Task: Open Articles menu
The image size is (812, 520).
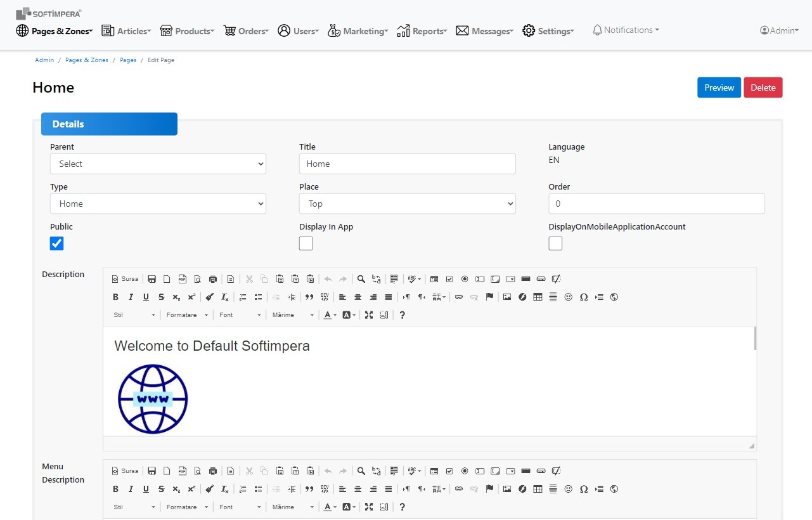Action: tap(126, 31)
